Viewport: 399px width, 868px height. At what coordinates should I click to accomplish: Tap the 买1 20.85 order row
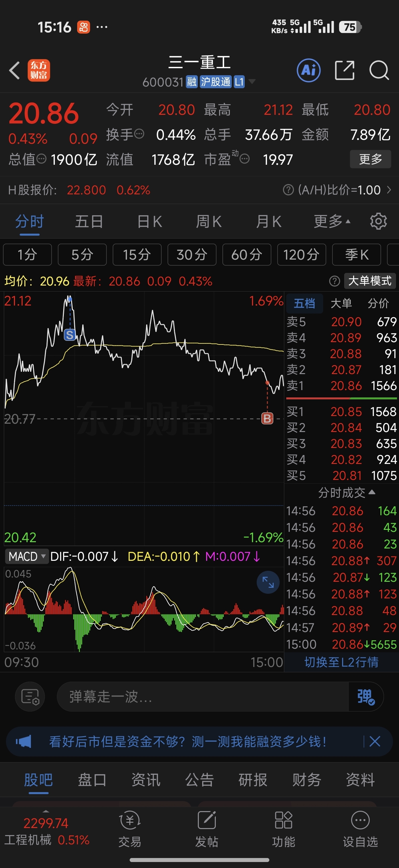pos(341,411)
